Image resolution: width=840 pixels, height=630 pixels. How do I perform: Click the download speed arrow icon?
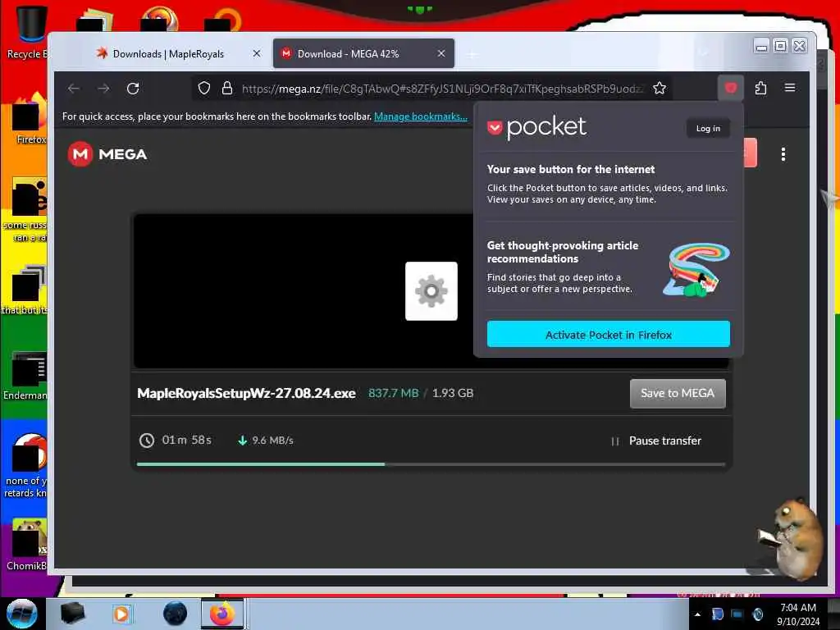242,441
